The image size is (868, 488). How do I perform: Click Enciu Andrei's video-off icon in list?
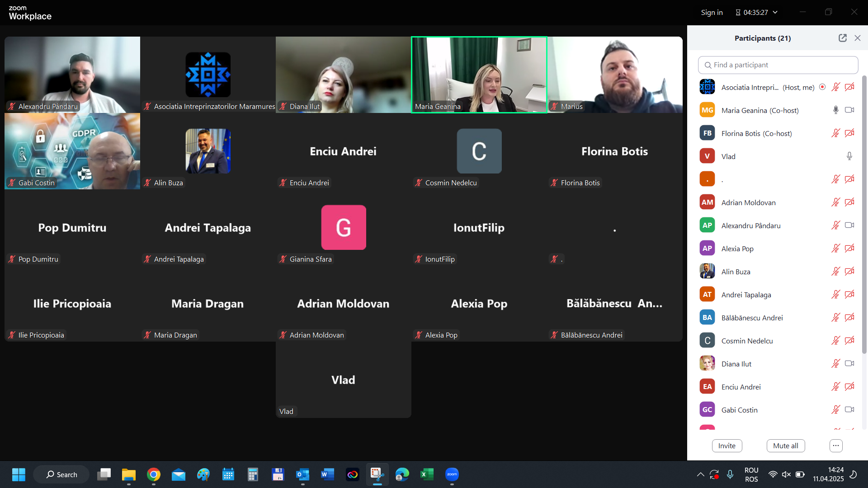coord(849,386)
